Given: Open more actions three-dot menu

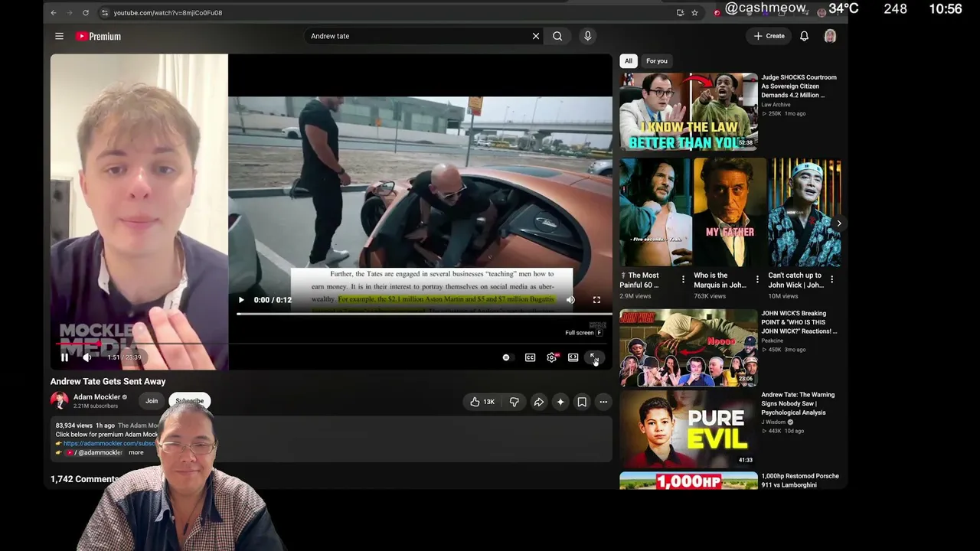Looking at the screenshot, I should [x=603, y=402].
